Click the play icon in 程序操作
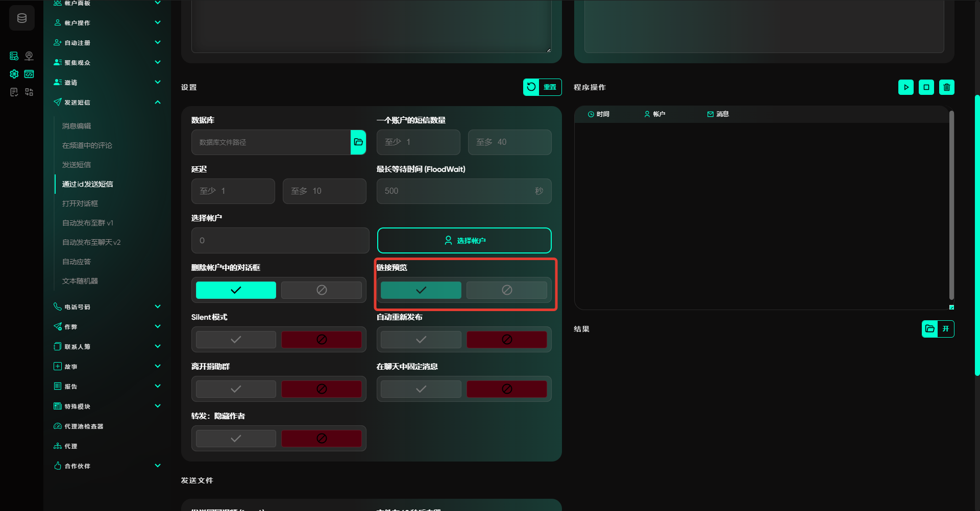Image resolution: width=980 pixels, height=511 pixels. 905,87
